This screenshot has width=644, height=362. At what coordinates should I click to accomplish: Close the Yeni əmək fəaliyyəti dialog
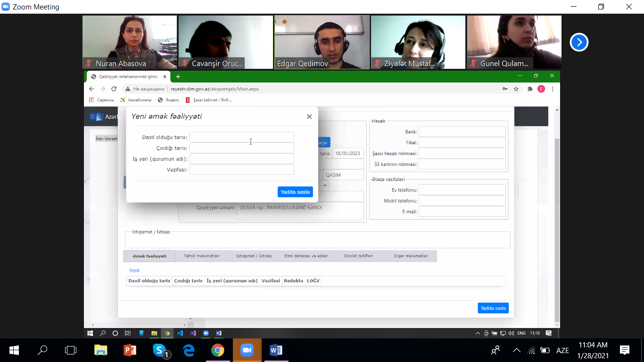point(309,116)
